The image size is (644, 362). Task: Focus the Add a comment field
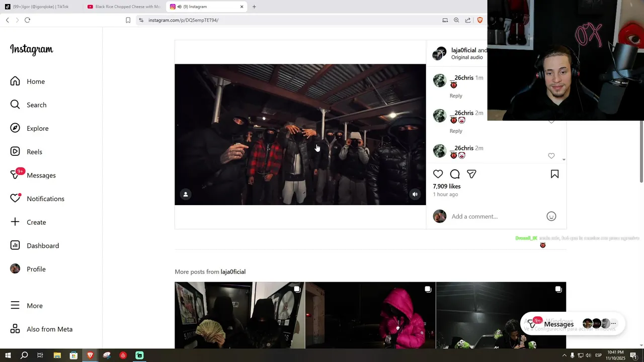coord(496,216)
